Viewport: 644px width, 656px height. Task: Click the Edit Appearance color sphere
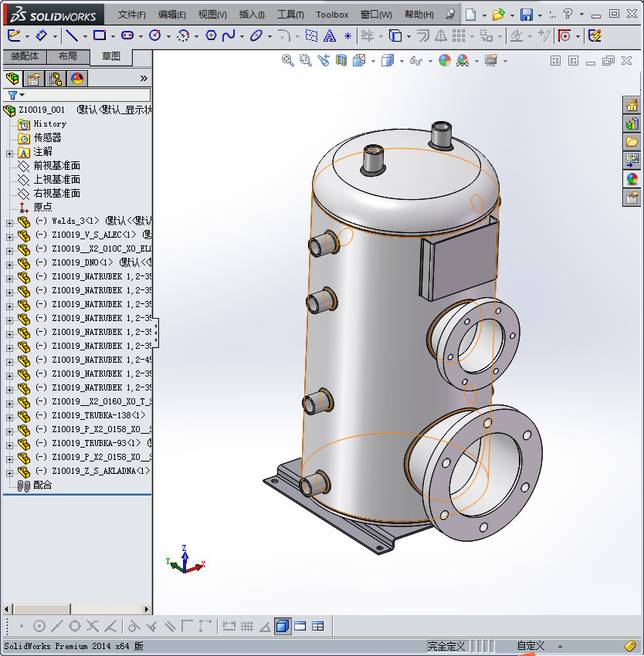point(444,61)
